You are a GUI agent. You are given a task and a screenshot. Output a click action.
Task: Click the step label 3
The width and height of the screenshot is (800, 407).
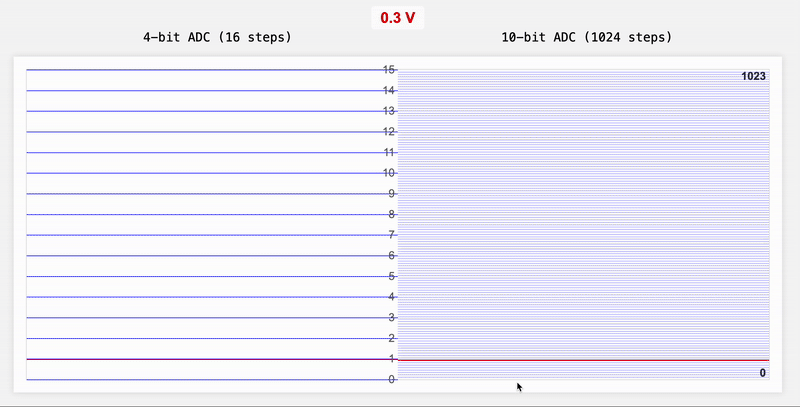392,318
